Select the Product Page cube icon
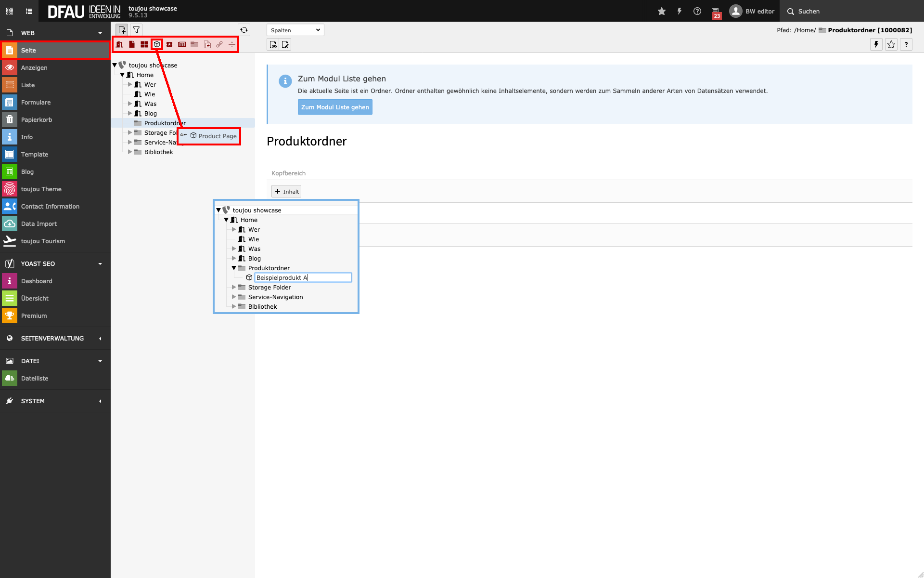The width and height of the screenshot is (924, 578). (x=157, y=44)
